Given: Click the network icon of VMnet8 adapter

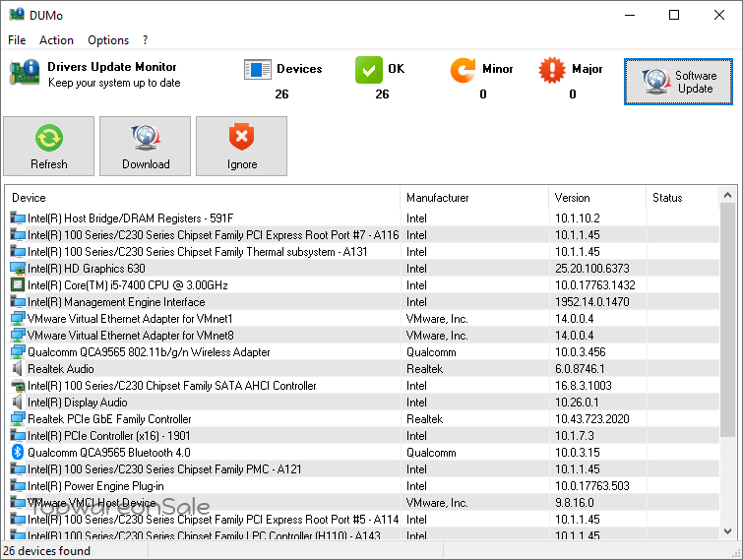Looking at the screenshot, I should [x=18, y=335].
